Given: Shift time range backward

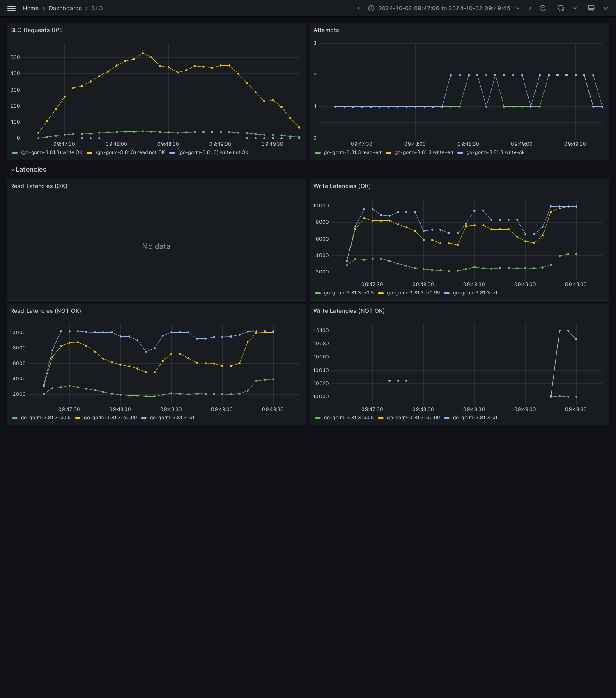Looking at the screenshot, I should click(359, 8).
